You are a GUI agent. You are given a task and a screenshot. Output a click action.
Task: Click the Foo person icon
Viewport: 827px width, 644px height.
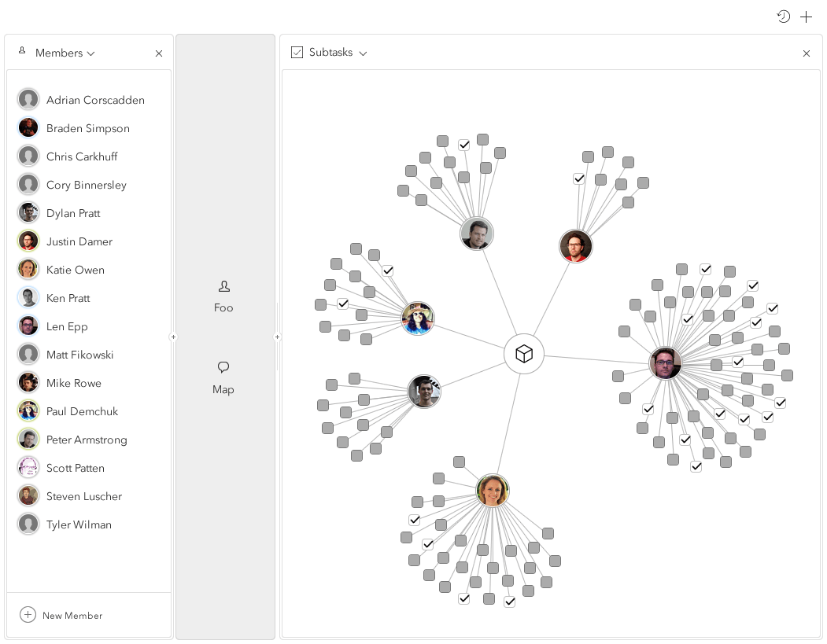[224, 286]
